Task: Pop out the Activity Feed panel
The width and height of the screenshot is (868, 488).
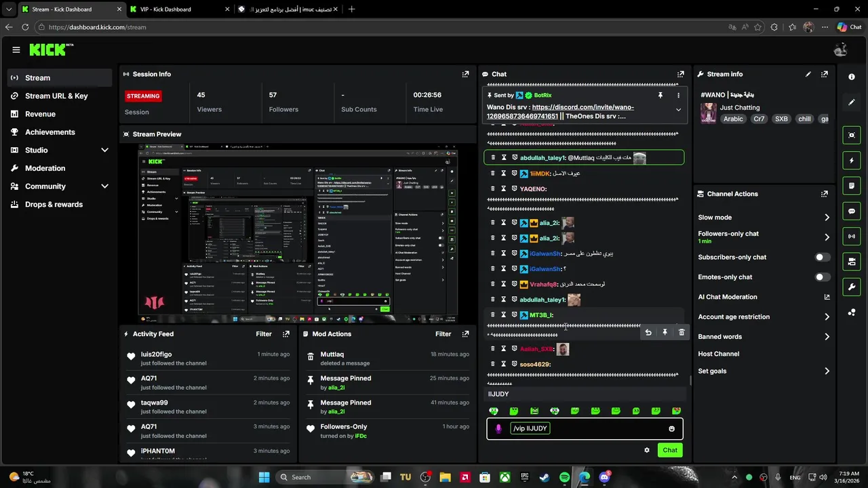Action: (x=286, y=333)
